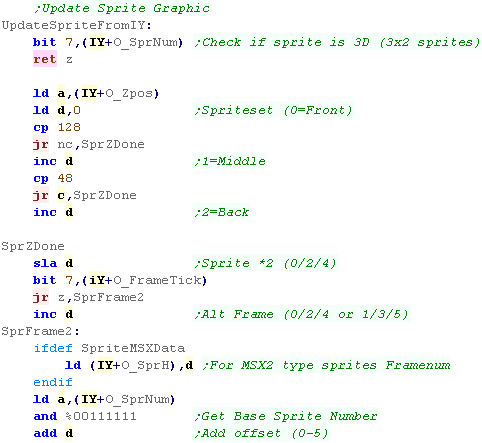482x443 pixels.
Task: Click the %00111111 binary mask
Action: tap(101, 416)
